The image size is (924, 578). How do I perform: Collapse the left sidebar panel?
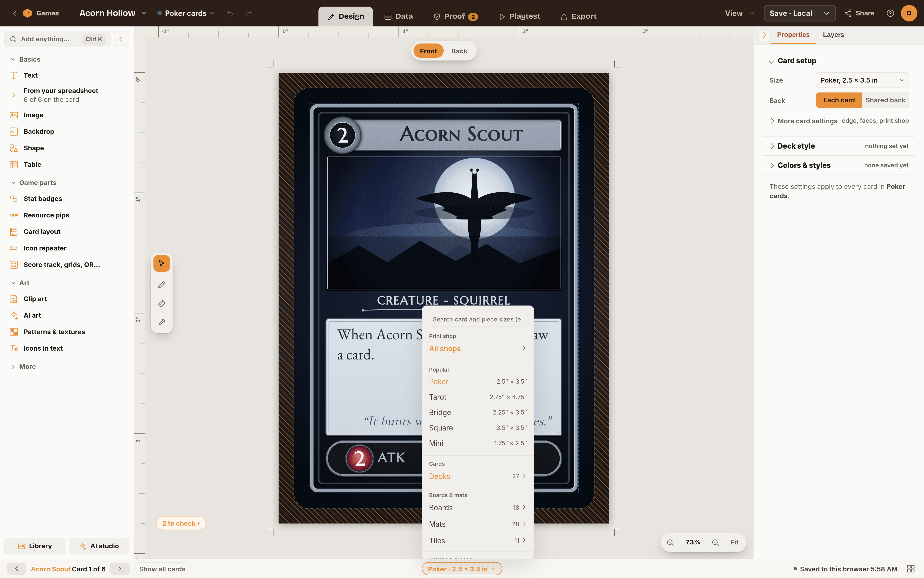click(x=121, y=39)
